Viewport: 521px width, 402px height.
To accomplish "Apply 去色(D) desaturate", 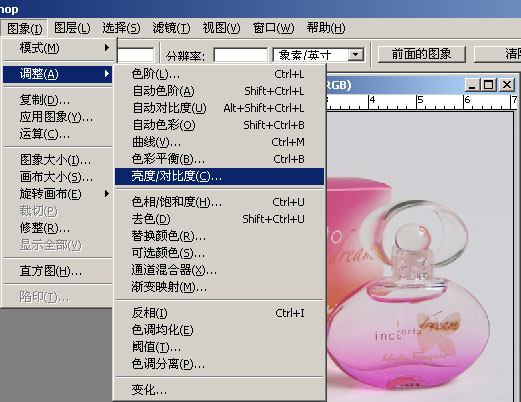I will (x=219, y=219).
